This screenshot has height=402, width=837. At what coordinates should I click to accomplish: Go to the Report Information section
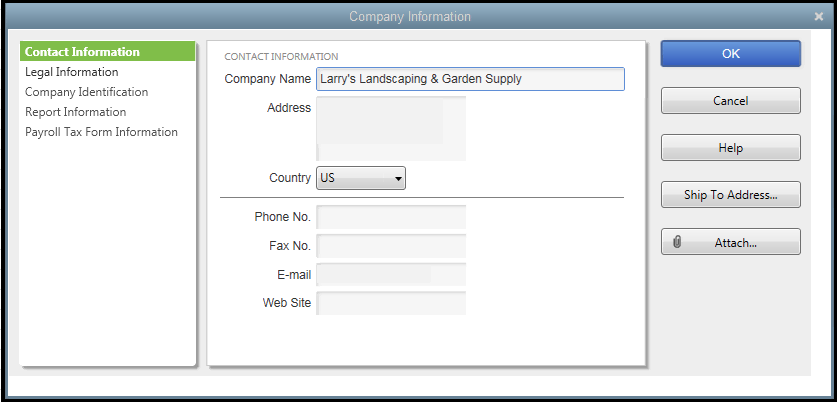76,112
